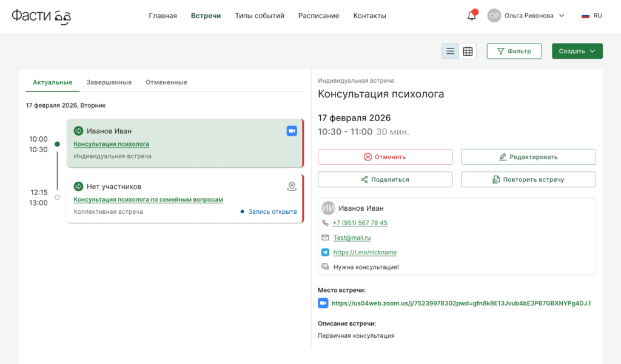Click the Консультация психолога heading

[381, 94]
